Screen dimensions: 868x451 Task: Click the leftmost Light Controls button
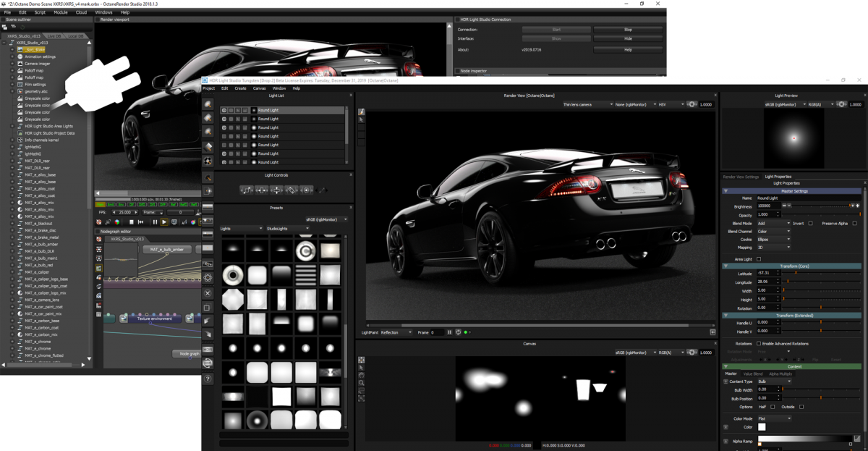point(246,190)
